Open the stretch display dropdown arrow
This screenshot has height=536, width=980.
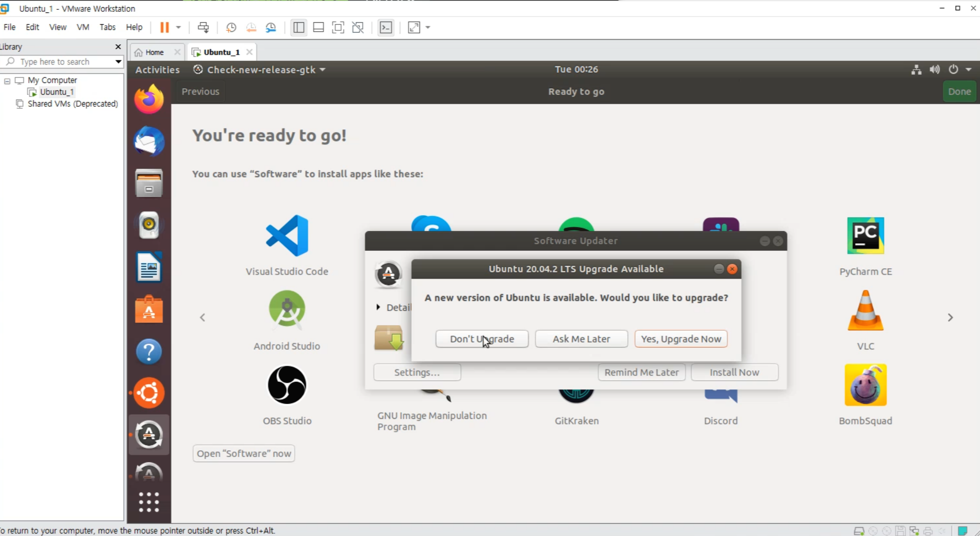point(428,27)
